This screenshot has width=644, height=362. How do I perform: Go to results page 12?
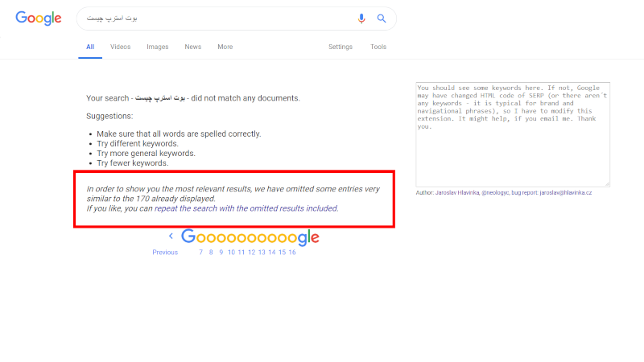[x=251, y=253]
